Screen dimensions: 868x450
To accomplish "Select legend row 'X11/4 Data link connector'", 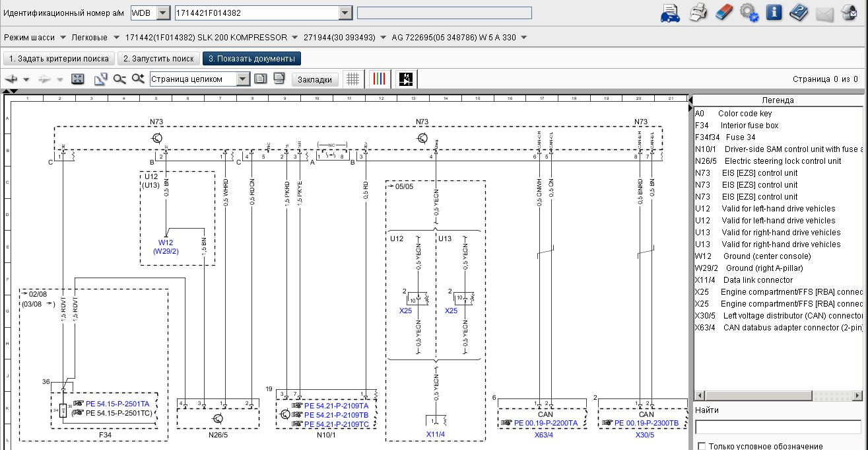I will (779, 280).
